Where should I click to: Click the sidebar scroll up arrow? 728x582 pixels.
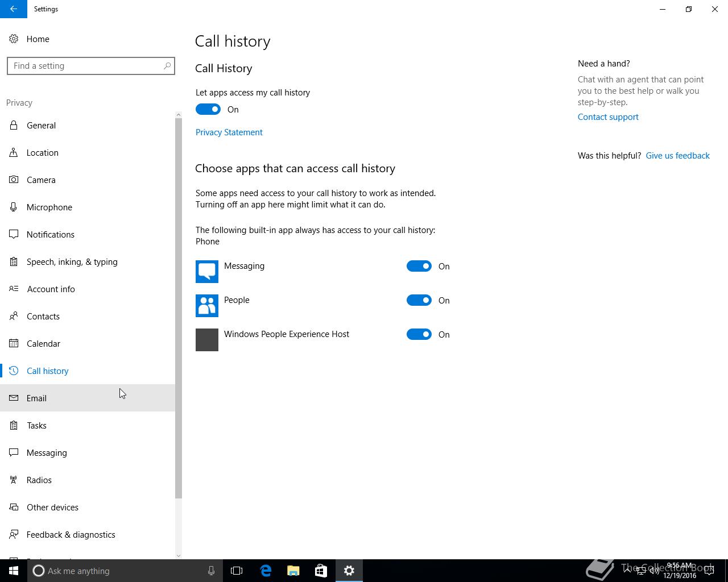179,115
